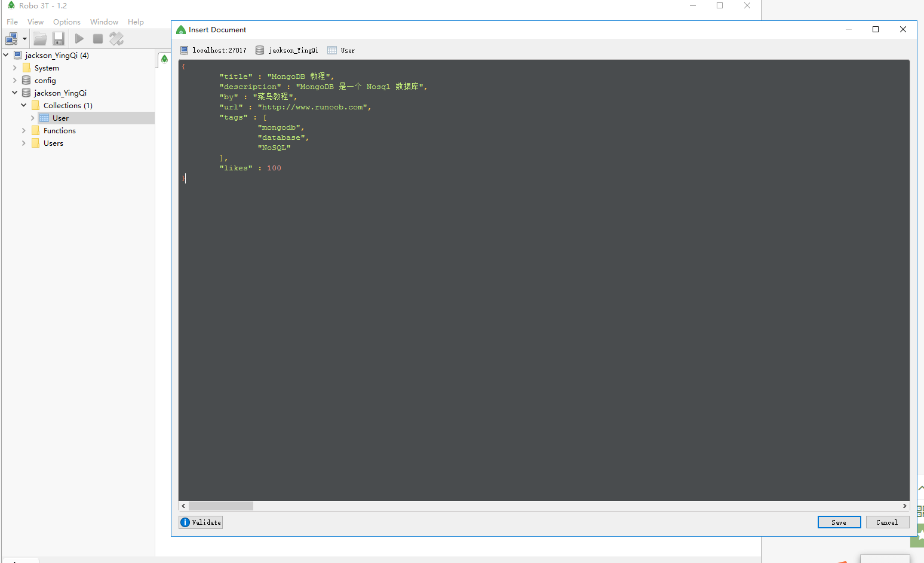
Task: Click the Rotate output toolbar icon
Action: (116, 39)
